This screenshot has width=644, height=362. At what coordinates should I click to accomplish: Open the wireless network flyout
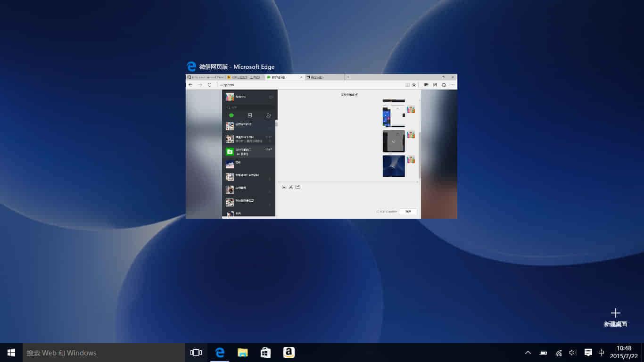click(x=558, y=353)
